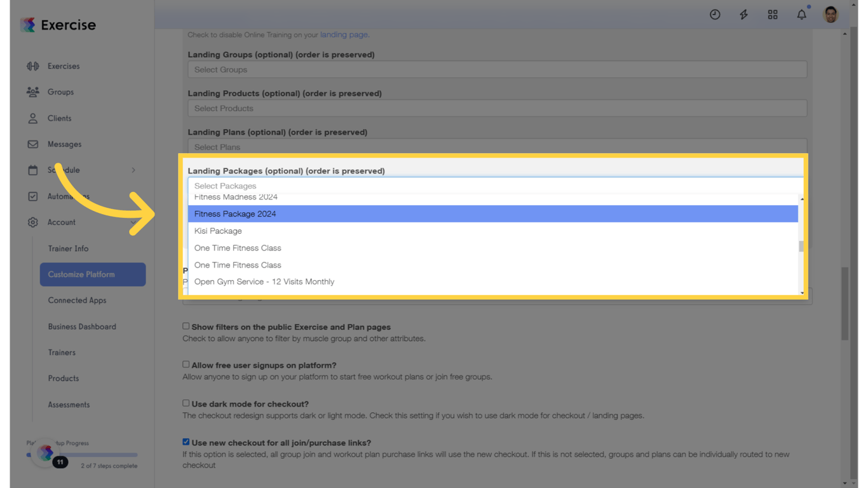The width and height of the screenshot is (868, 488).
Task: Check Allow free user signups
Action: pyautogui.click(x=186, y=365)
